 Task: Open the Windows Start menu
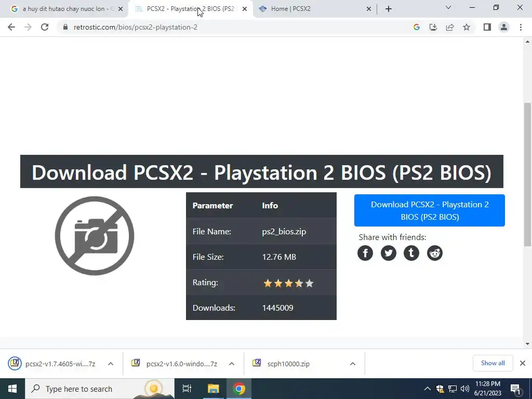pos(12,389)
